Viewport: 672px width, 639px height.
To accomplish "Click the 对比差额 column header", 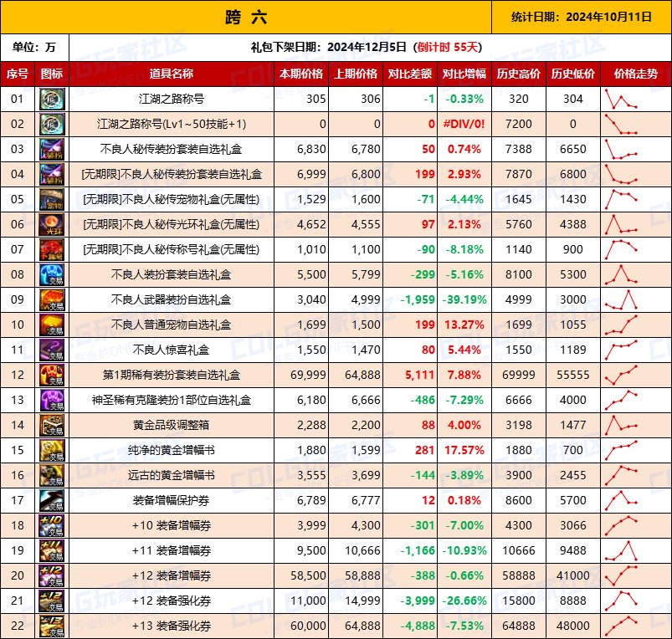I will (x=410, y=74).
